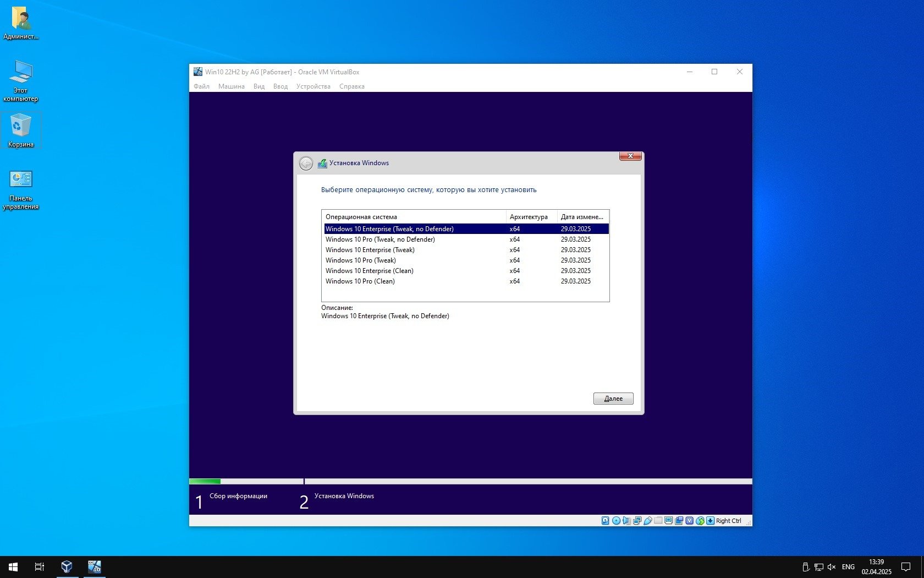The width and height of the screenshot is (924, 578).
Task: Open the Машина menu
Action: [x=231, y=86]
